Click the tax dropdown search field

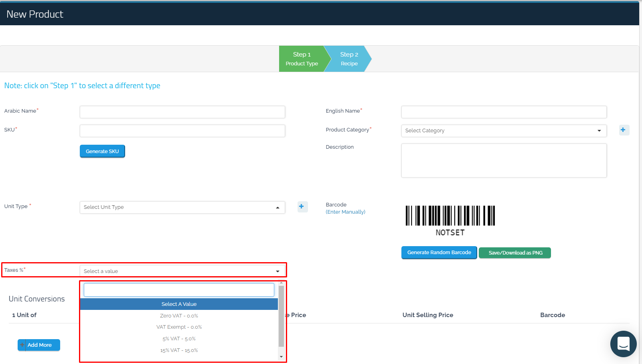[179, 290]
